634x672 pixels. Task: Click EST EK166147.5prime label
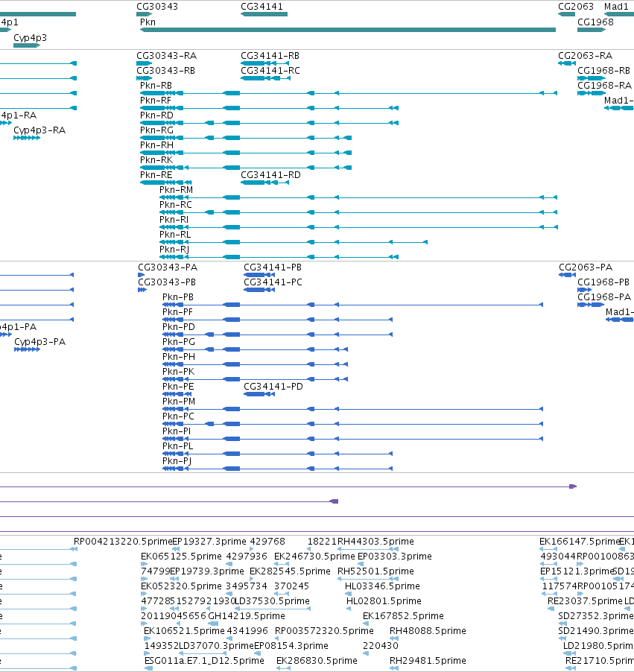pos(580,542)
